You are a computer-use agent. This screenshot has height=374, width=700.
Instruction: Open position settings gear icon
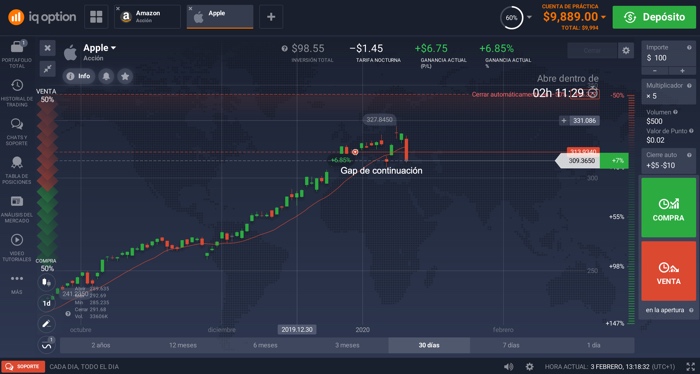click(x=626, y=50)
